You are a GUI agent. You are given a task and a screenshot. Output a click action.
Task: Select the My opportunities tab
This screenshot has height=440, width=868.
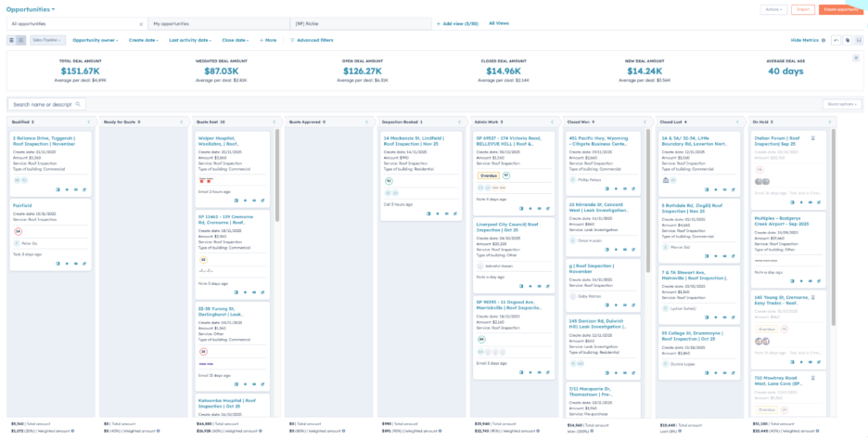[219, 24]
